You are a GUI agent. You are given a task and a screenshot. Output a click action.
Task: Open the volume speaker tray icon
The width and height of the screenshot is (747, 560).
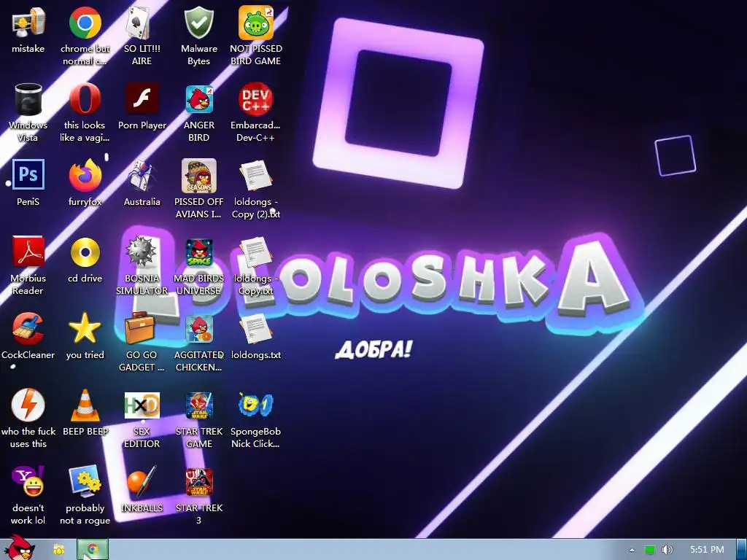click(x=667, y=550)
